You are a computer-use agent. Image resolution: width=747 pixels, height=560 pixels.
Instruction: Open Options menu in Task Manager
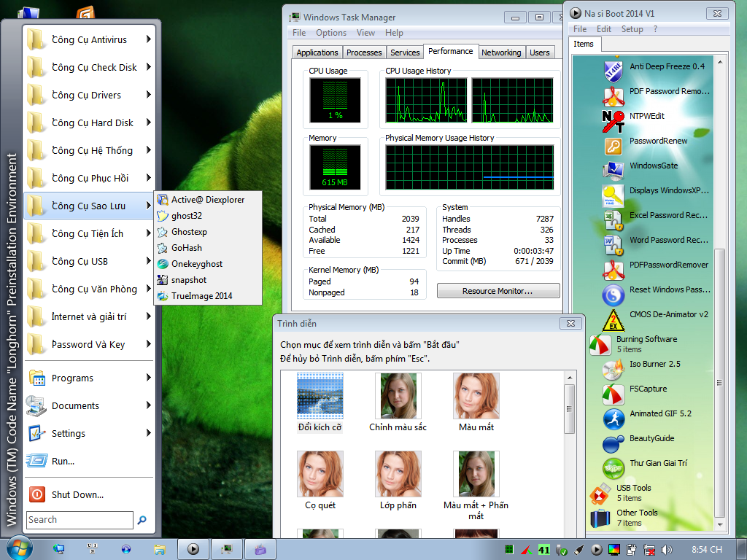pos(331,32)
